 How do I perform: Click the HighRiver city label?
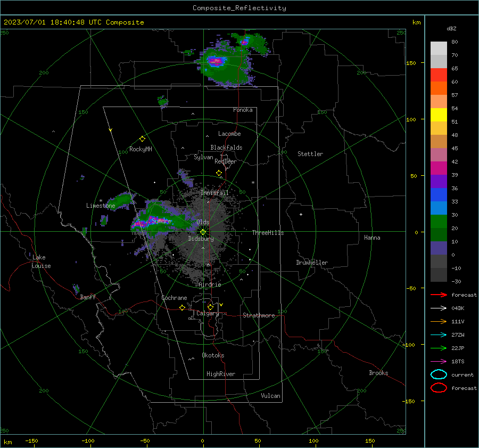(x=221, y=374)
